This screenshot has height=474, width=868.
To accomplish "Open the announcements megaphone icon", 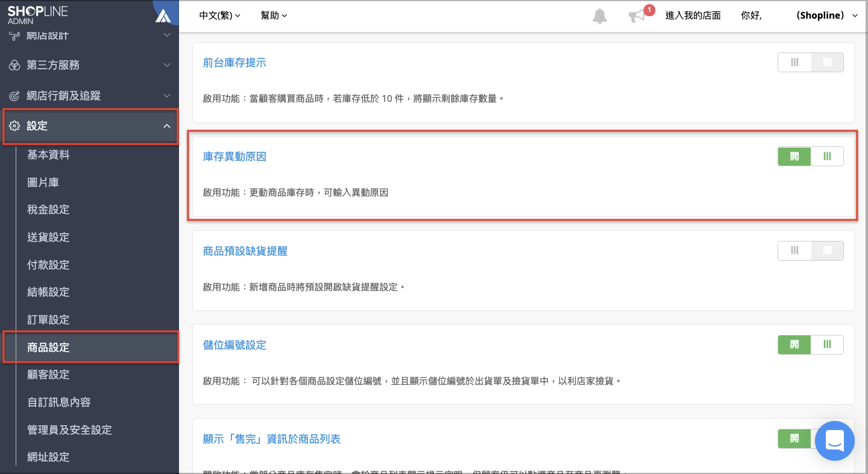I will (x=637, y=16).
